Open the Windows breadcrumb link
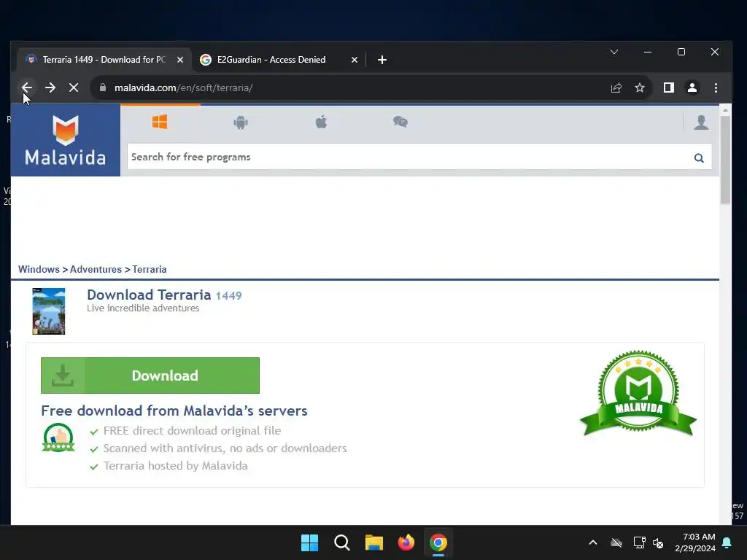This screenshot has height=560, width=747. [x=39, y=269]
